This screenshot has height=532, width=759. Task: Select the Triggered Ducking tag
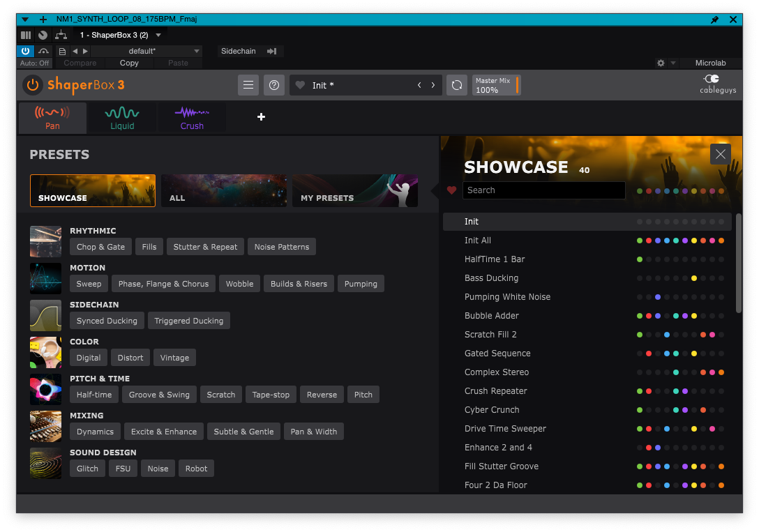click(189, 321)
